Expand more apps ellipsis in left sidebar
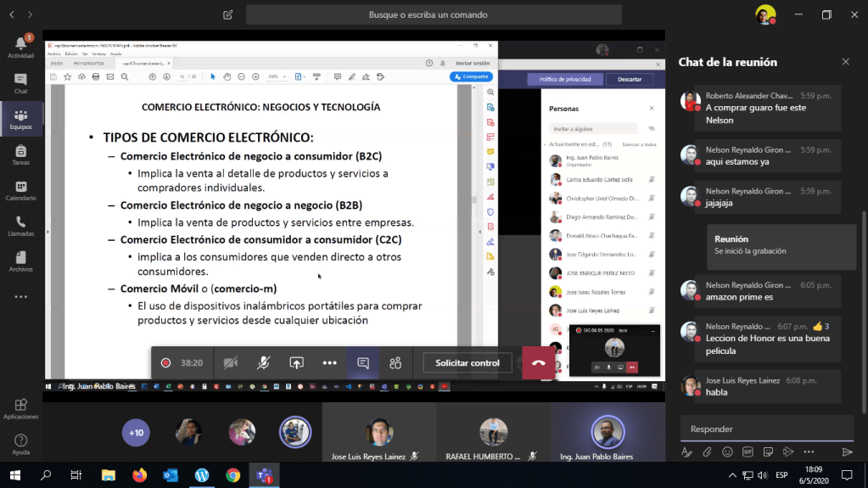 20,297
